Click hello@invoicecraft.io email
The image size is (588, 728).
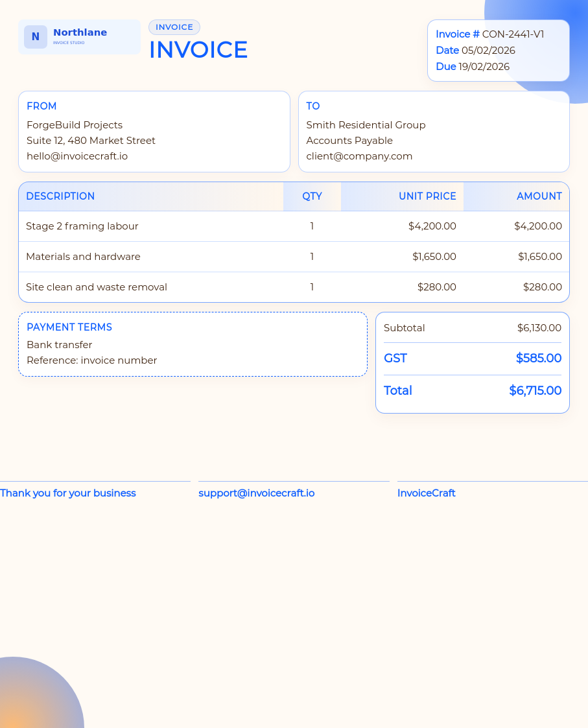coord(77,156)
